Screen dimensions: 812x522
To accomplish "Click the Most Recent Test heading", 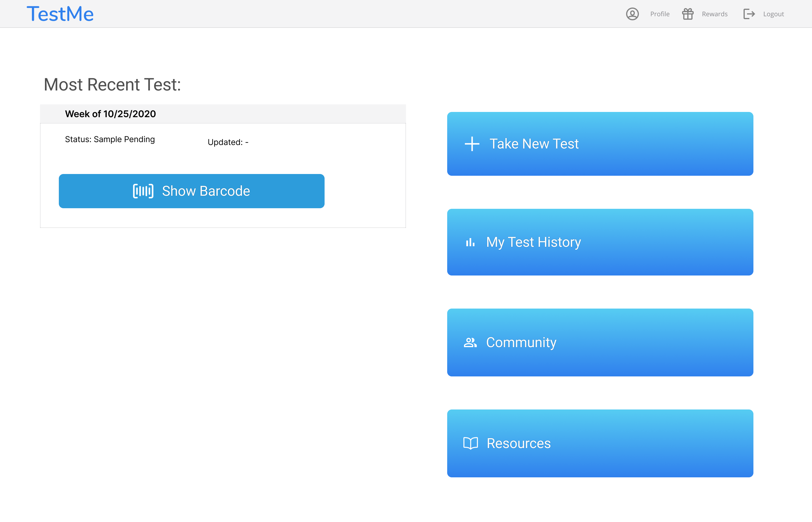I will [112, 84].
